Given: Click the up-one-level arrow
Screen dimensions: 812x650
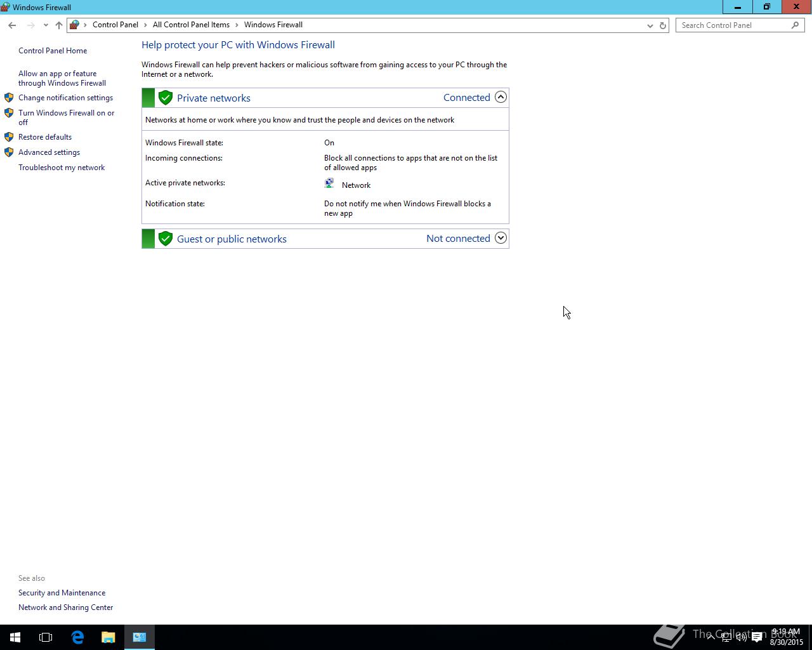Looking at the screenshot, I should pos(59,25).
